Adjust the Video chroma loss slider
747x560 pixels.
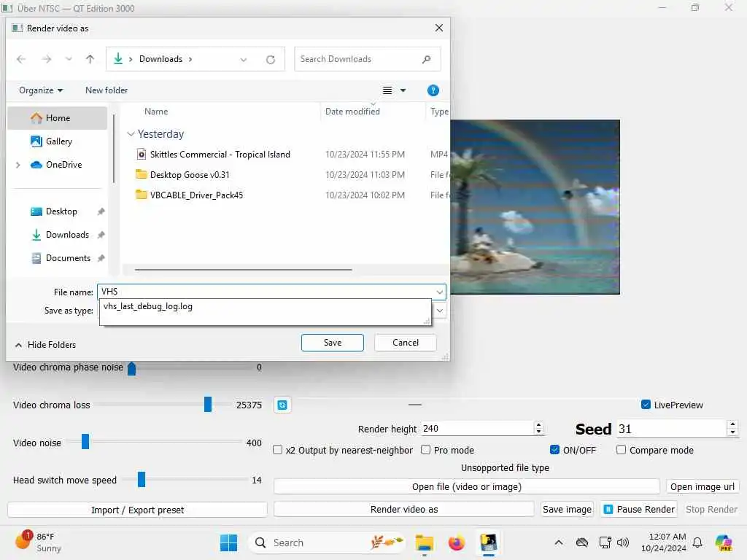[208, 405]
